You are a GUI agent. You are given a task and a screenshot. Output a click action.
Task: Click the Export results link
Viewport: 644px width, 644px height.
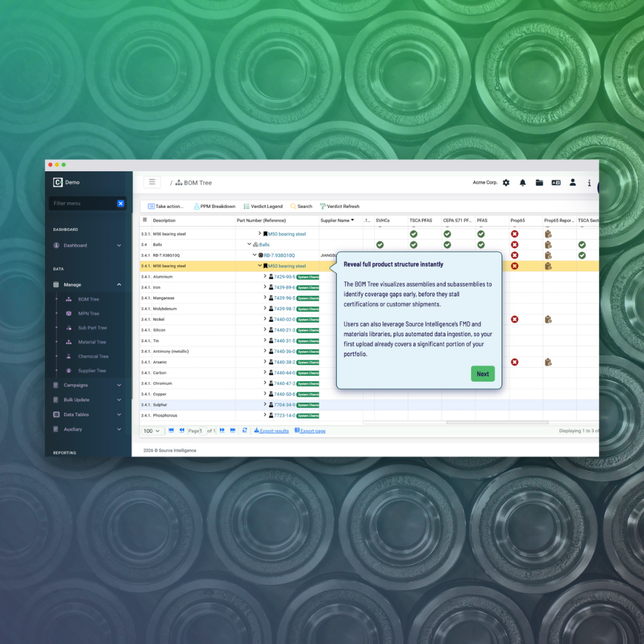click(271, 431)
